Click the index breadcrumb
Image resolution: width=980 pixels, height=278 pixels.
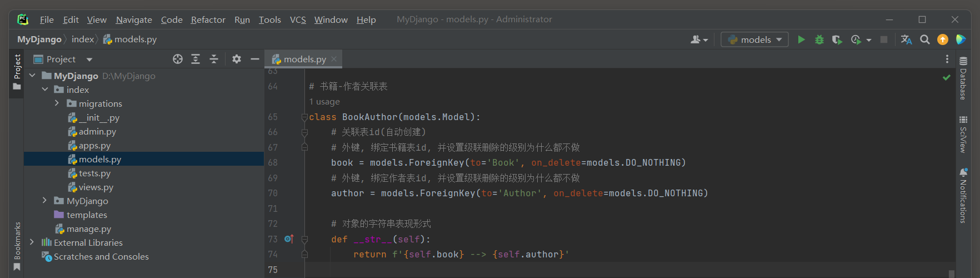coord(83,39)
